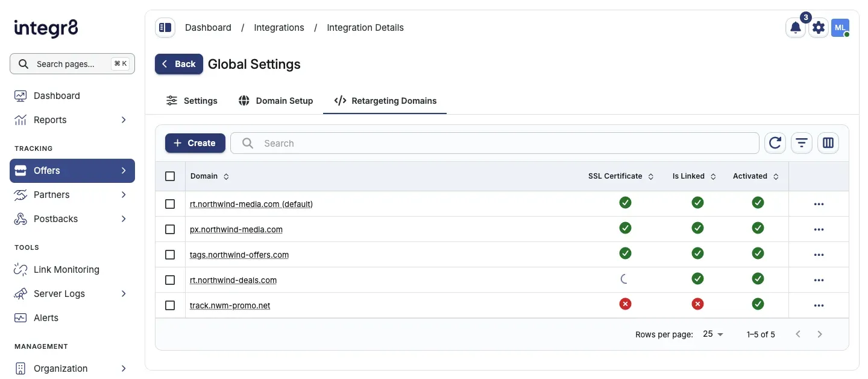
Task: Click the 1–5 of 5 pagination text
Action: point(761,334)
